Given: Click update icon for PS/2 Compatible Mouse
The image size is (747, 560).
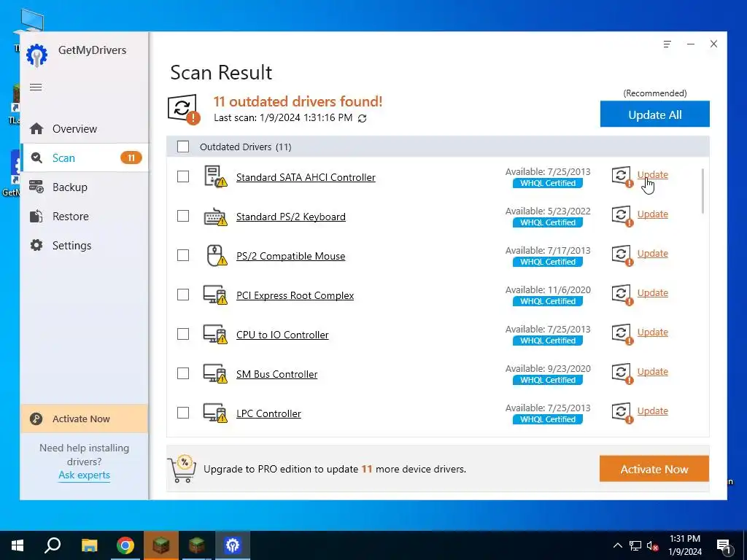Looking at the screenshot, I should 622,256.
